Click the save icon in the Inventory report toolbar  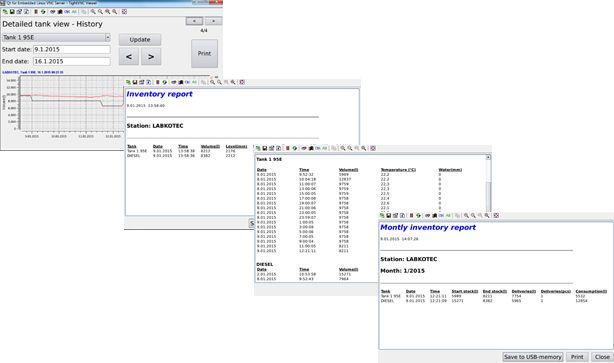point(135,82)
